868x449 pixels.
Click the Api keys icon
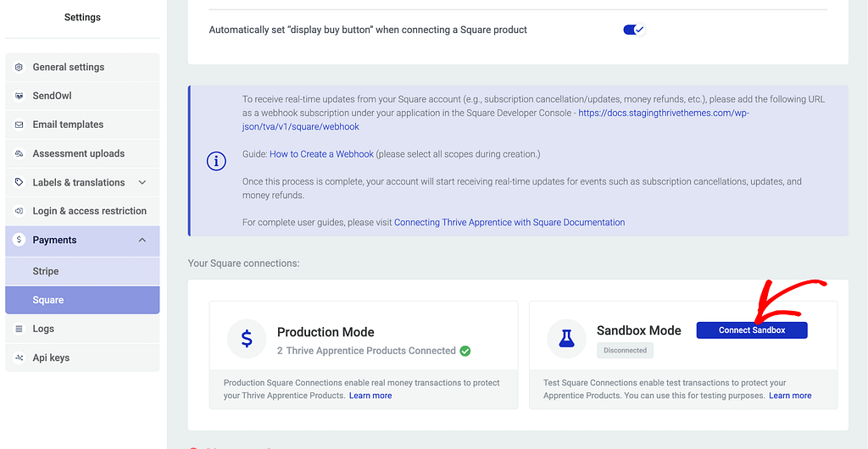coord(19,358)
